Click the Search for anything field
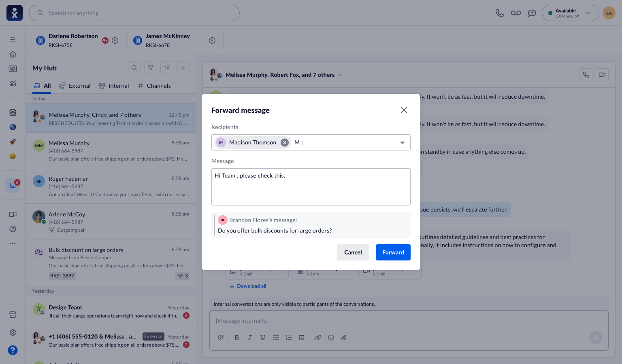This screenshot has height=364, width=622. [134, 13]
